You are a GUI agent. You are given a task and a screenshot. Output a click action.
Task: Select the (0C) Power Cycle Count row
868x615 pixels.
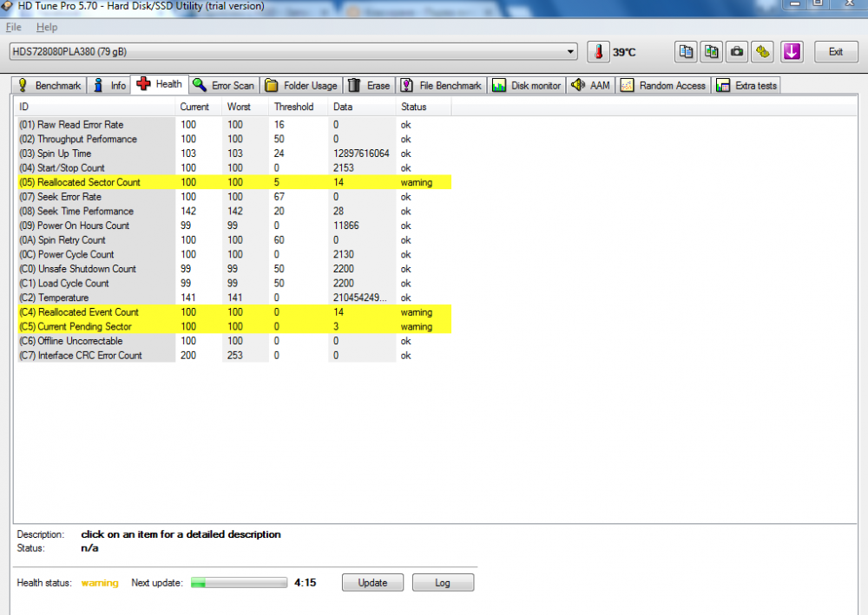[x=234, y=254]
